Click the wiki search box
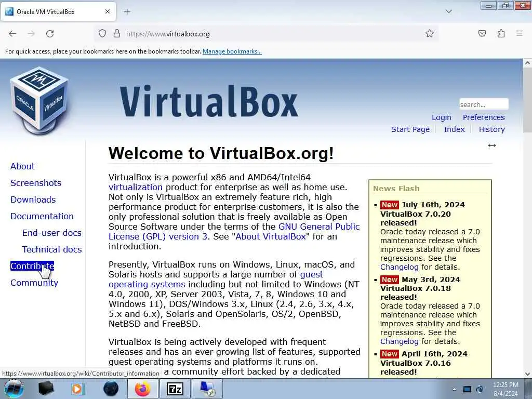Image resolution: width=532 pixels, height=399 pixels. [x=484, y=104]
